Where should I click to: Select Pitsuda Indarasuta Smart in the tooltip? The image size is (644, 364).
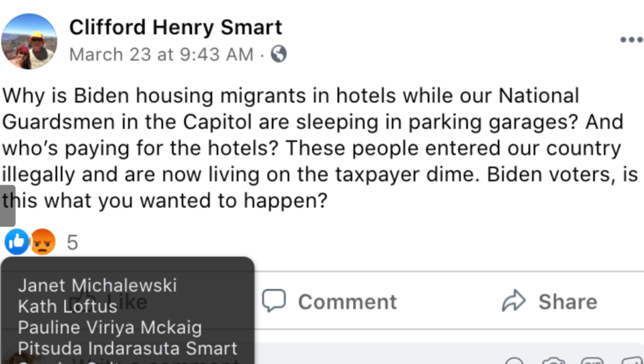tap(127, 348)
